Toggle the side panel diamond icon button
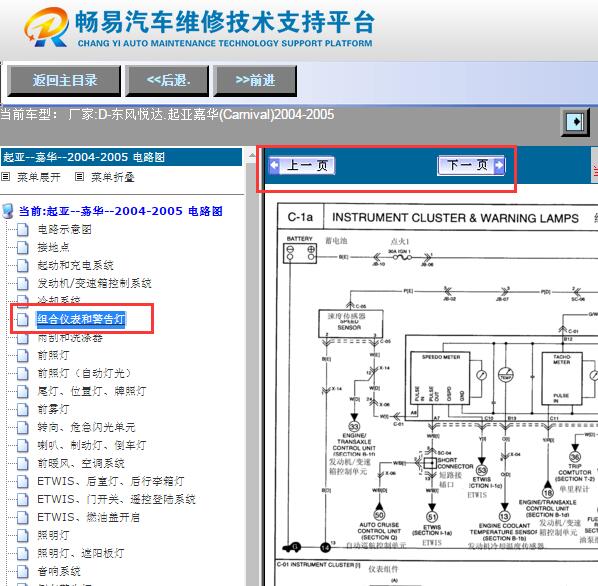Viewport: 598px width, 586px height. tap(575, 122)
